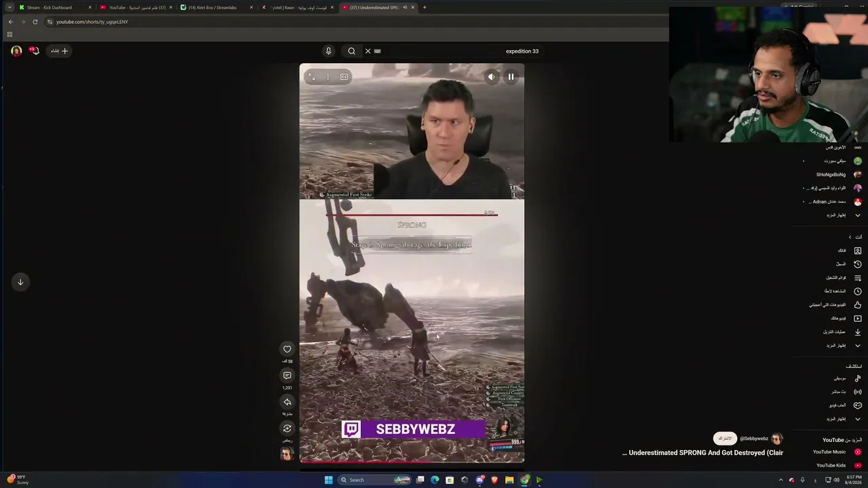
Task: Subscribe to @Sebbywebz channel
Action: coord(725,439)
